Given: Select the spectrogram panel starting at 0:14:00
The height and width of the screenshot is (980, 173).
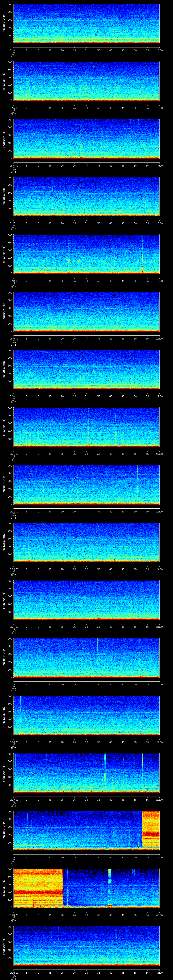Looking at the screenshot, I should 87,24.
